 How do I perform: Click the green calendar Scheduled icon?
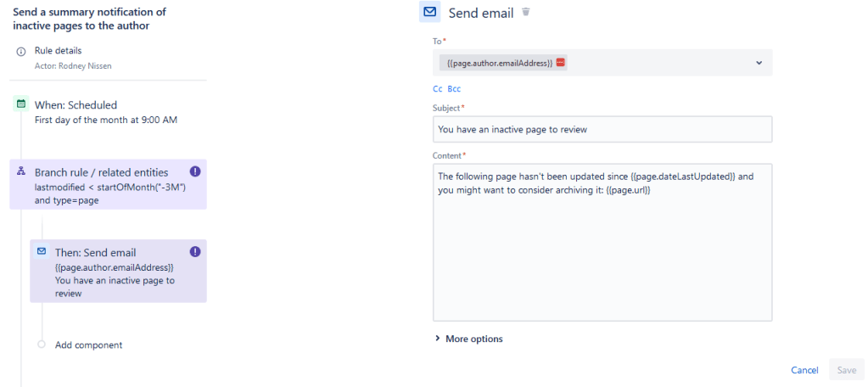tap(21, 104)
